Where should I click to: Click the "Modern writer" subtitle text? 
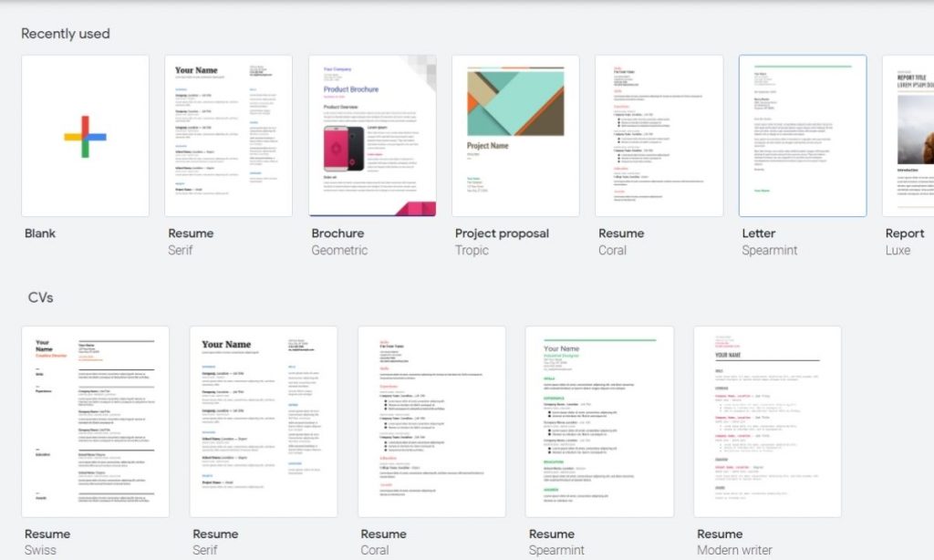pyautogui.click(x=734, y=551)
